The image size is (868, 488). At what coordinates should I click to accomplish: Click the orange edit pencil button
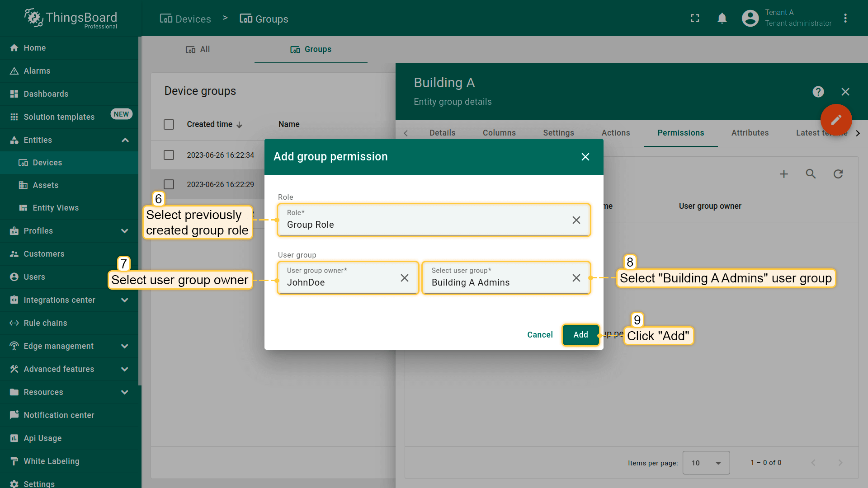pos(836,120)
